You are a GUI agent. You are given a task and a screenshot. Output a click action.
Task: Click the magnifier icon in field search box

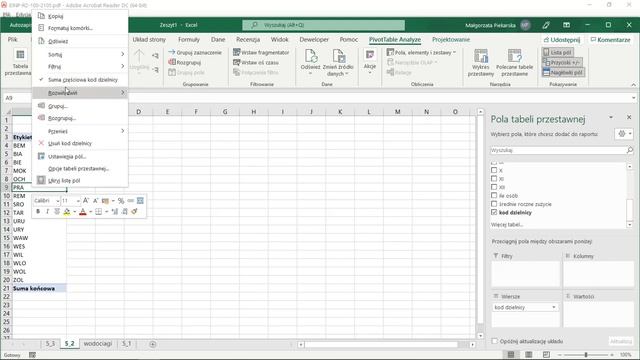pos(629,150)
